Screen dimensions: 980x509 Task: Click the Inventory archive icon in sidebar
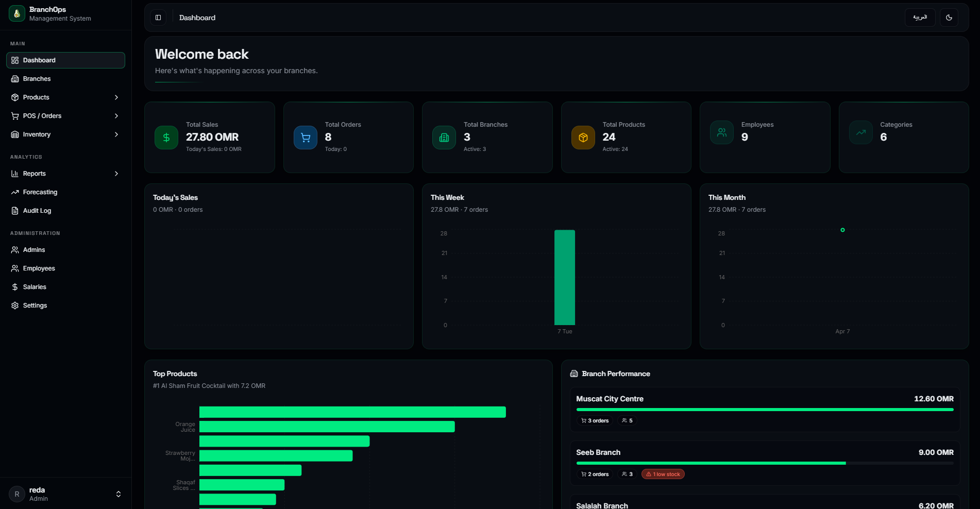coord(15,134)
